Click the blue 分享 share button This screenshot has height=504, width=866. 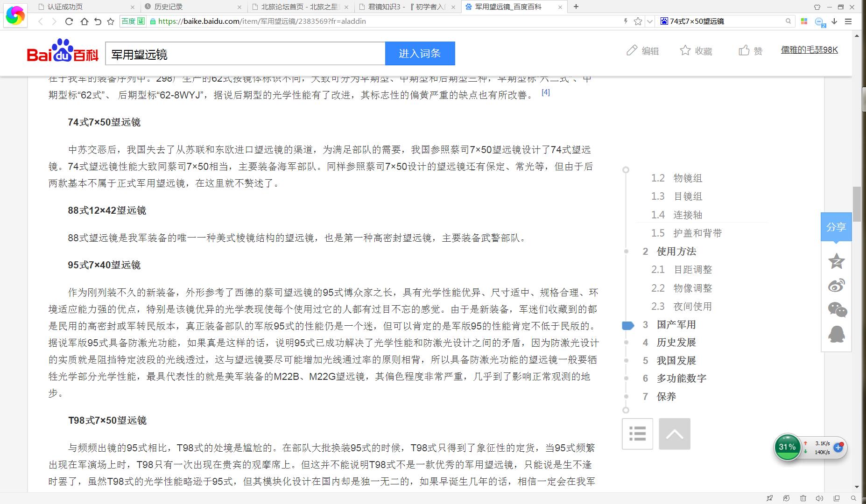coord(836,227)
